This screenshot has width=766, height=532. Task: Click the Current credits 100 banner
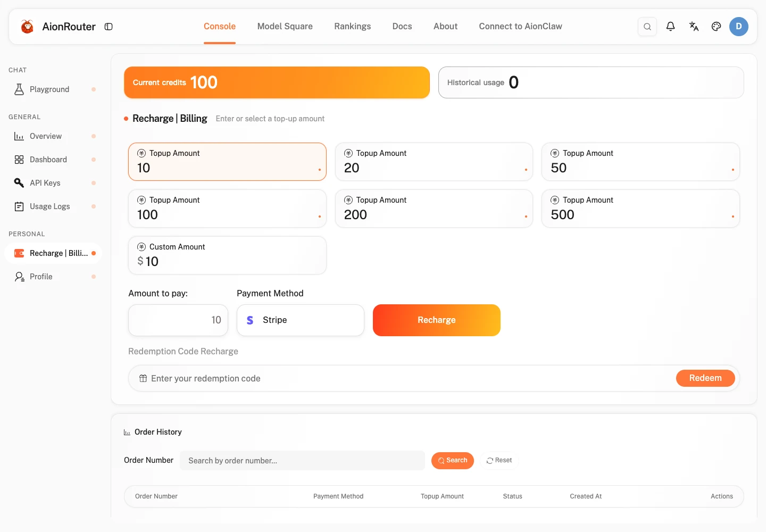(x=277, y=82)
